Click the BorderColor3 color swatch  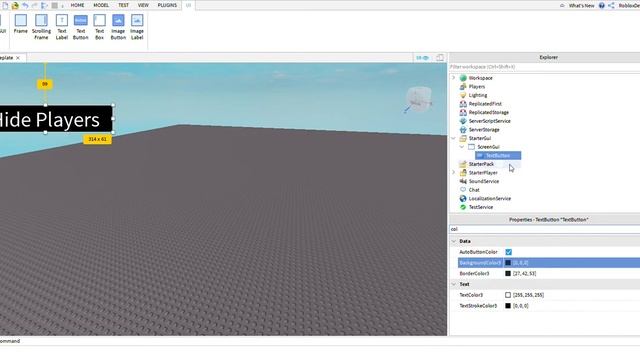[x=508, y=273]
